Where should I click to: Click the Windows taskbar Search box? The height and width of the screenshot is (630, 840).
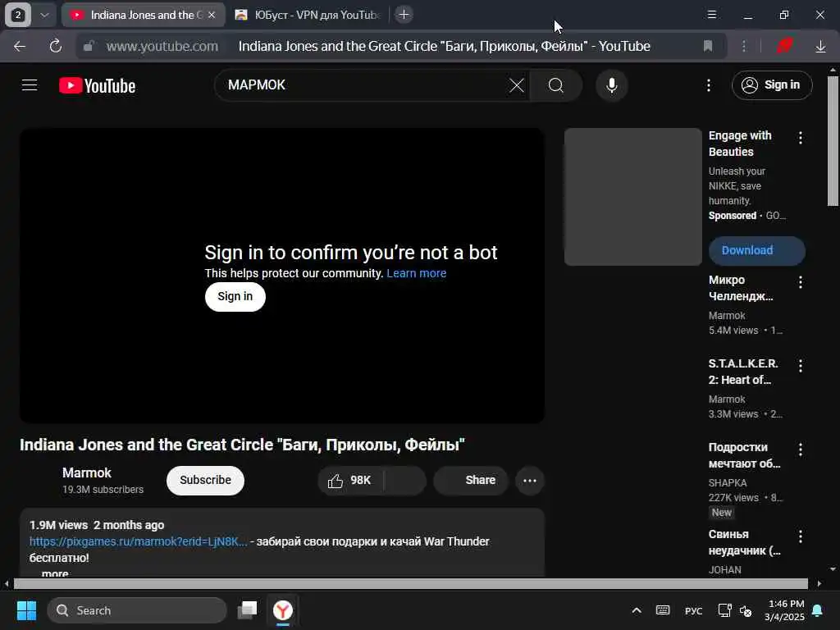coord(137,610)
